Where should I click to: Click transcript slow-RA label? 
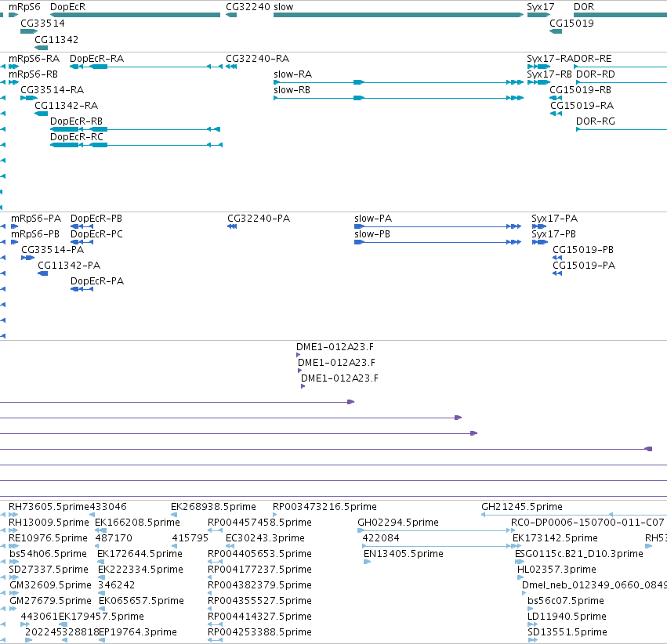point(292,74)
